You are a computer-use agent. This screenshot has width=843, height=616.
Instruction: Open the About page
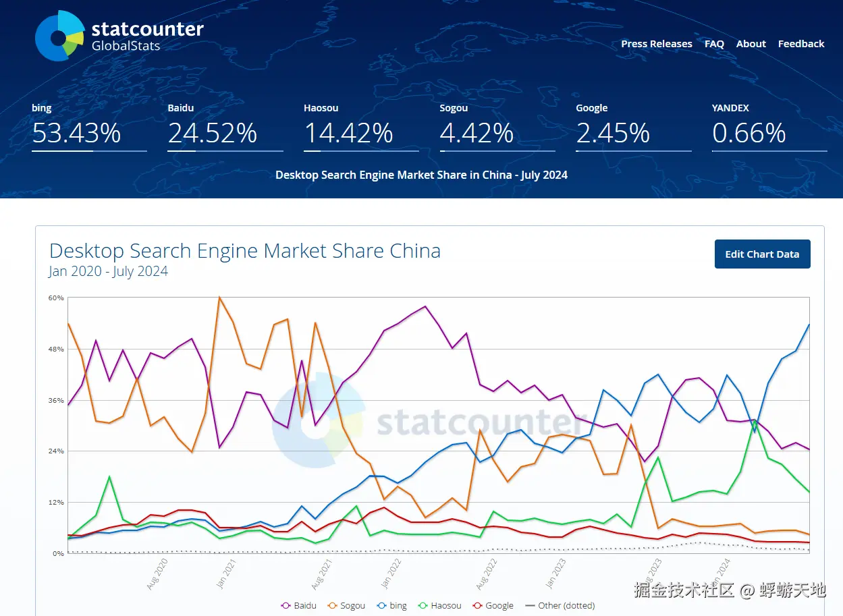[x=751, y=44]
